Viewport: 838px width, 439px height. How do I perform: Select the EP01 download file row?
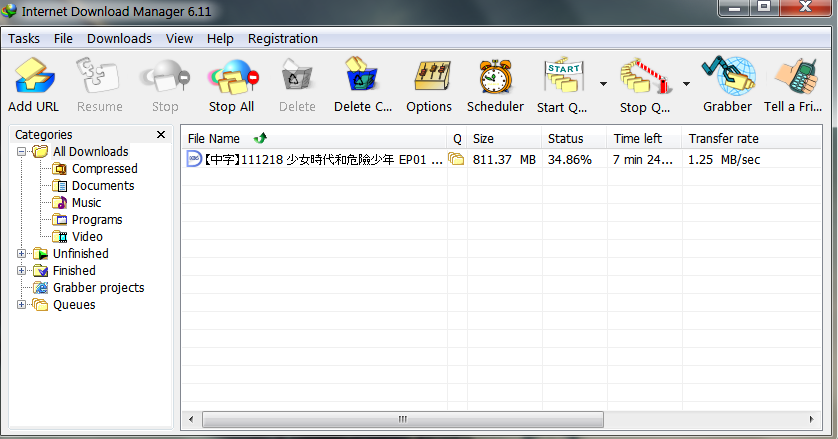coord(501,159)
